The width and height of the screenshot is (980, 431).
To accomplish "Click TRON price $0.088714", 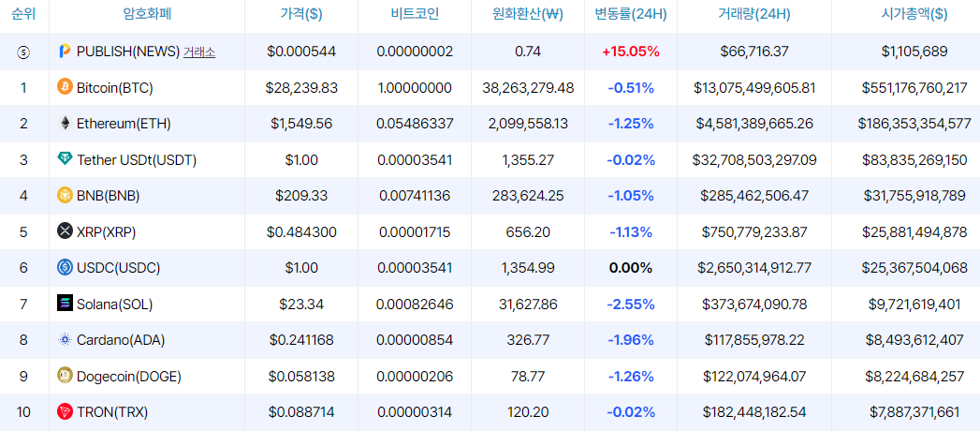I will (301, 412).
